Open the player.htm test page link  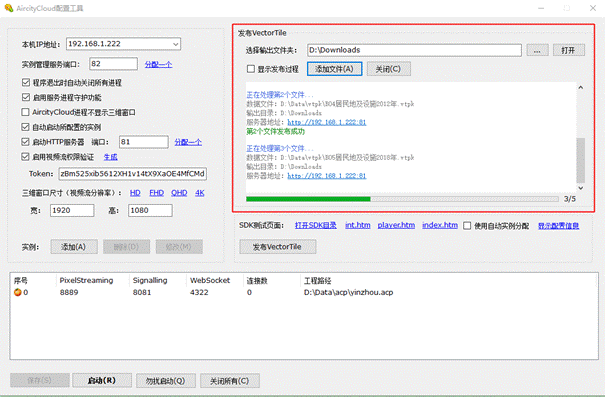(x=396, y=225)
